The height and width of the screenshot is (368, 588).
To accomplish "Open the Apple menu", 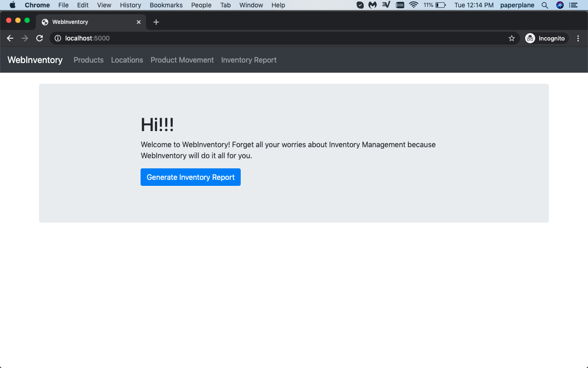I will 12,5.
